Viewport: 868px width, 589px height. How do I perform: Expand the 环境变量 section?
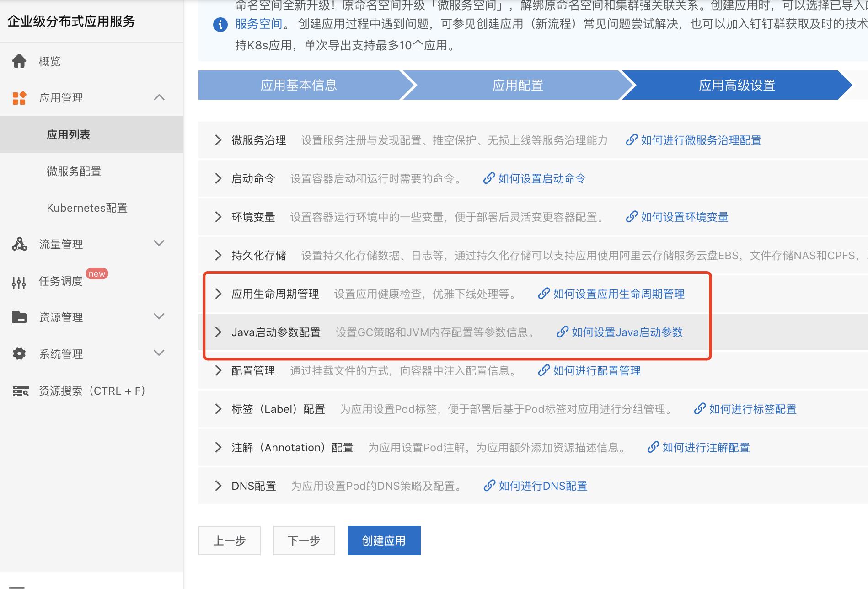[218, 217]
